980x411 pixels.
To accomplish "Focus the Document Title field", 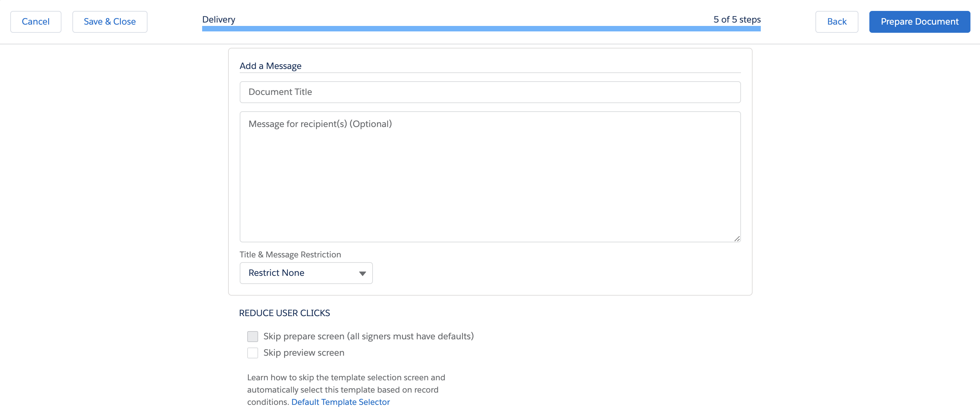I will coord(490,92).
